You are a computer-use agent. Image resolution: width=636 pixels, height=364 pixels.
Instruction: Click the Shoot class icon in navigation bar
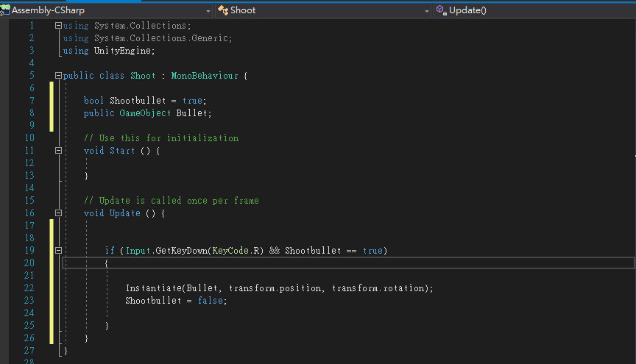pyautogui.click(x=222, y=10)
